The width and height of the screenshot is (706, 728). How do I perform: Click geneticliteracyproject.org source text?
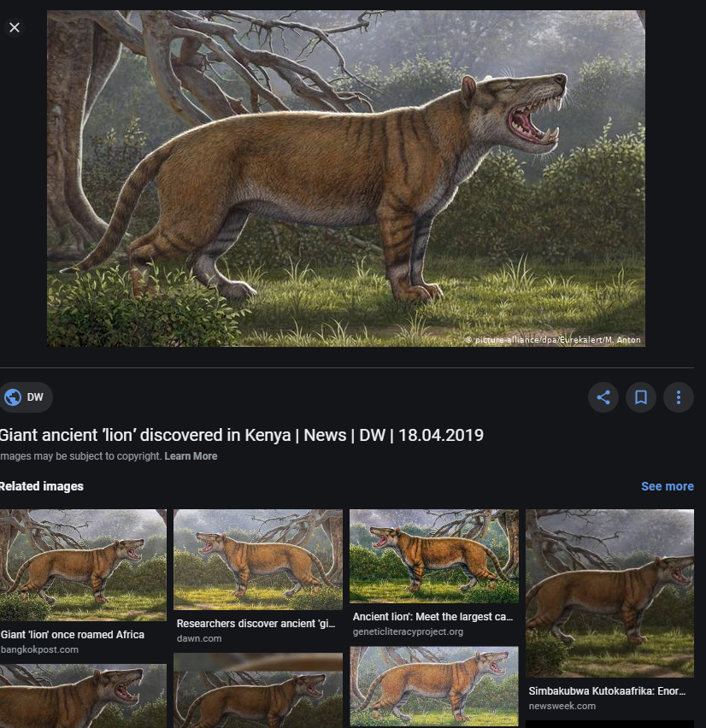(408, 632)
